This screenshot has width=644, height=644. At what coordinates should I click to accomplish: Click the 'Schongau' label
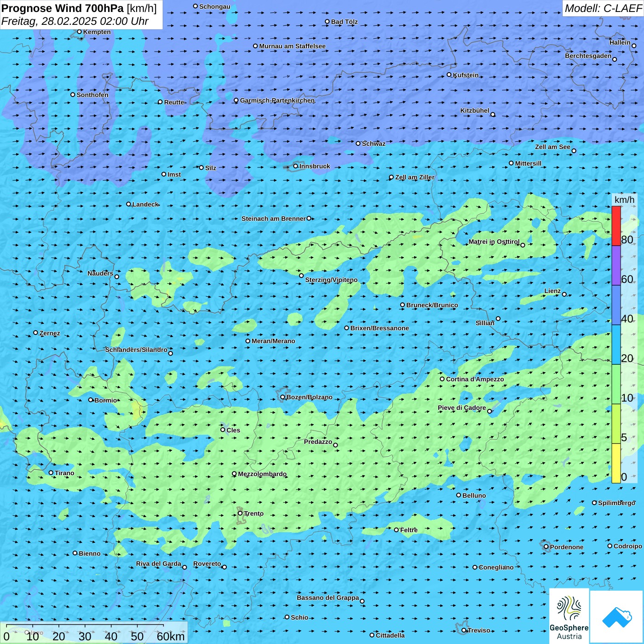coord(215,6)
